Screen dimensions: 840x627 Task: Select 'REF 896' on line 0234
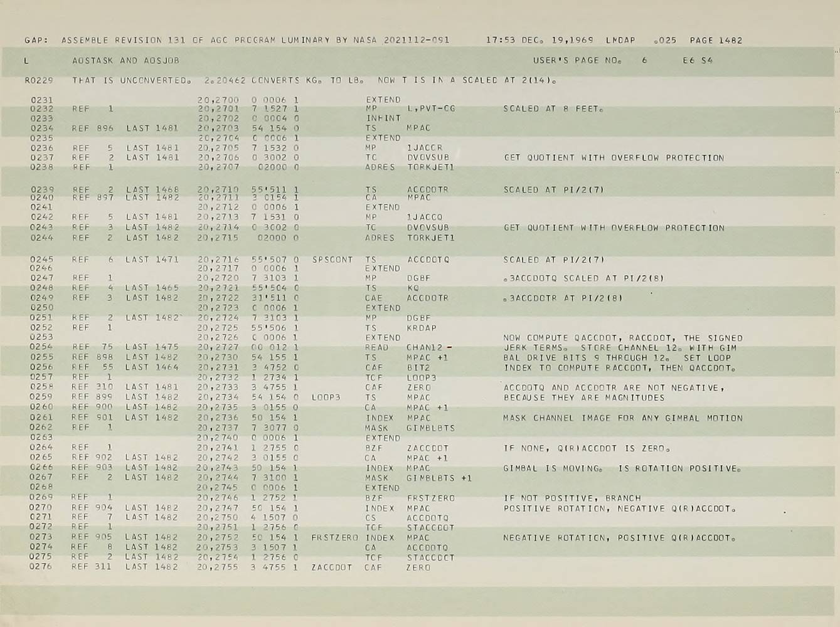point(93,128)
